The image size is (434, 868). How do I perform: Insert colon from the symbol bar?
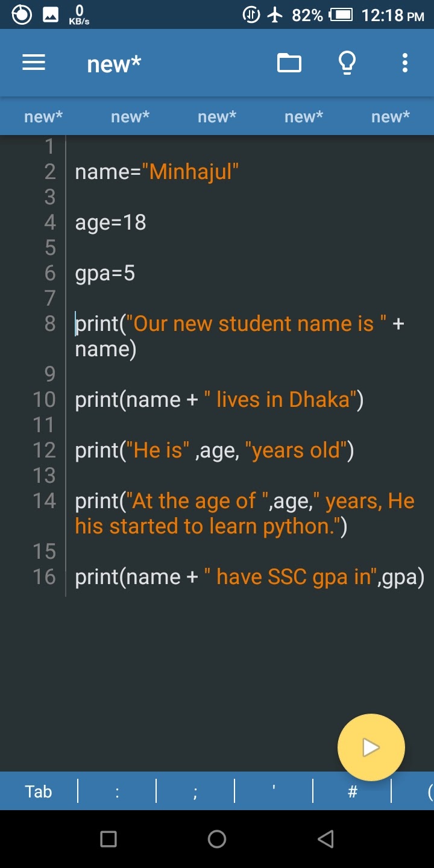(x=117, y=791)
